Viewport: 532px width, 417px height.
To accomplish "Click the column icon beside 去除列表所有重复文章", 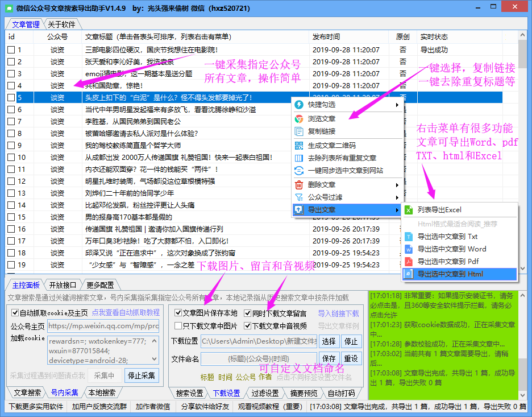I will coord(299,158).
